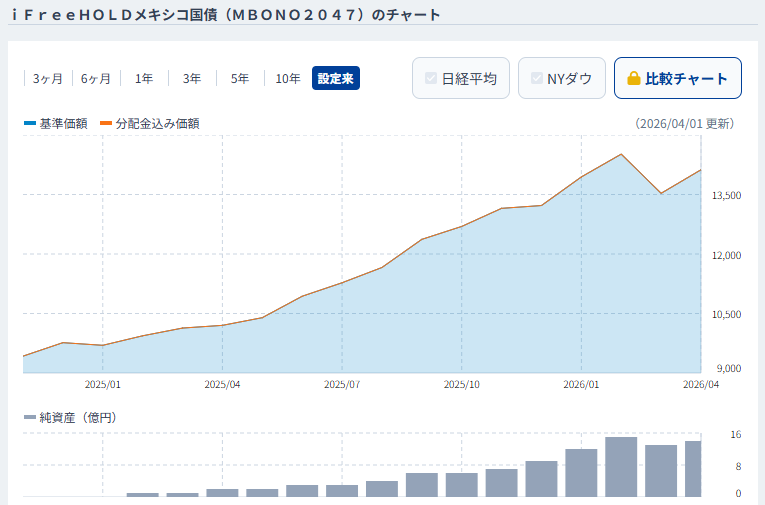Select the 設定来 period tab
Screen dimensions: 765x505
336,78
